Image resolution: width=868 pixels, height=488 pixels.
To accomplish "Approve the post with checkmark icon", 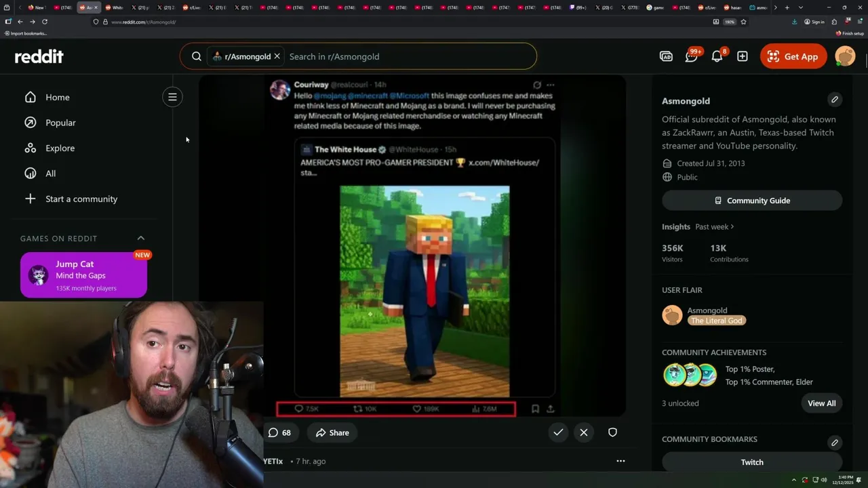I will click(558, 432).
